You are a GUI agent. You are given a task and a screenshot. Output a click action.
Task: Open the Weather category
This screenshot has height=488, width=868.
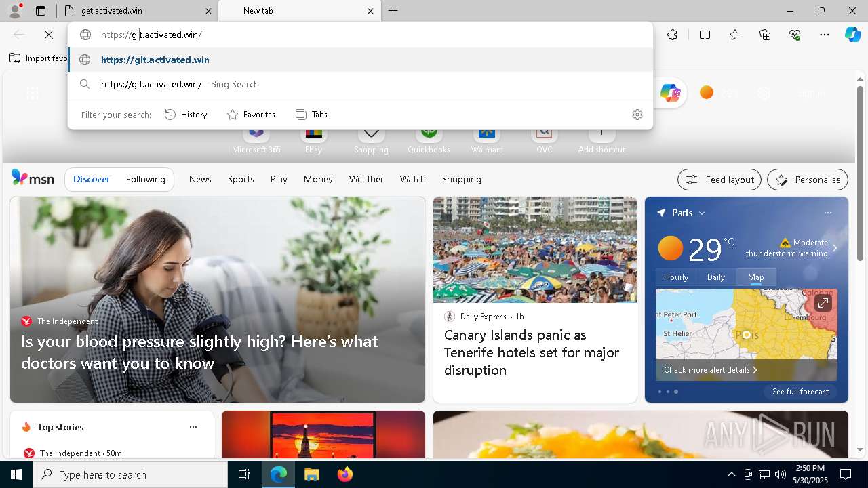coord(366,179)
